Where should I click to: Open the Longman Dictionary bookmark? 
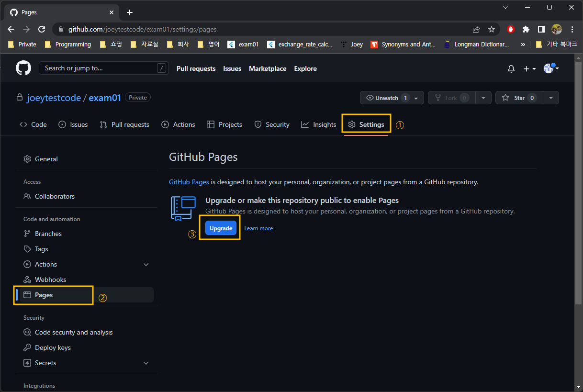click(x=476, y=44)
